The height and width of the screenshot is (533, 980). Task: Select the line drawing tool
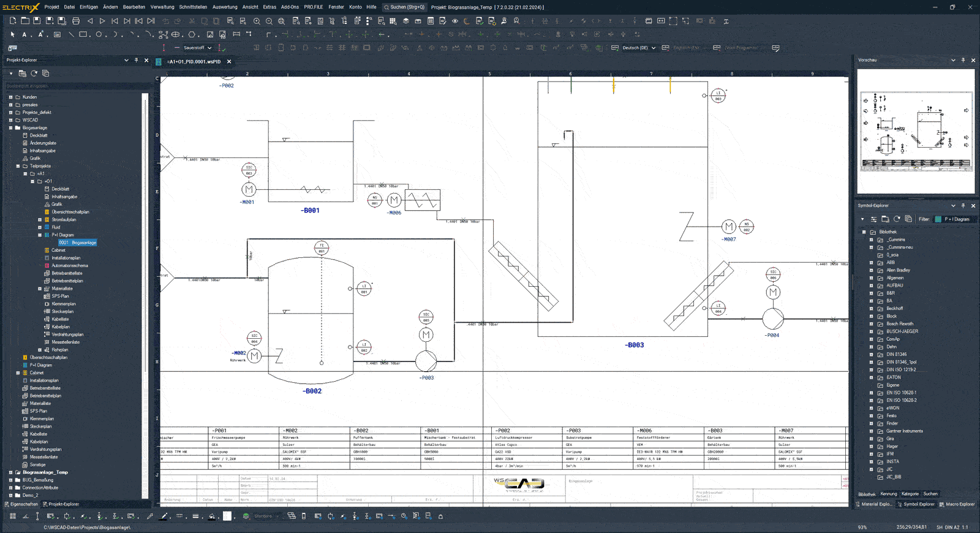pos(71,34)
